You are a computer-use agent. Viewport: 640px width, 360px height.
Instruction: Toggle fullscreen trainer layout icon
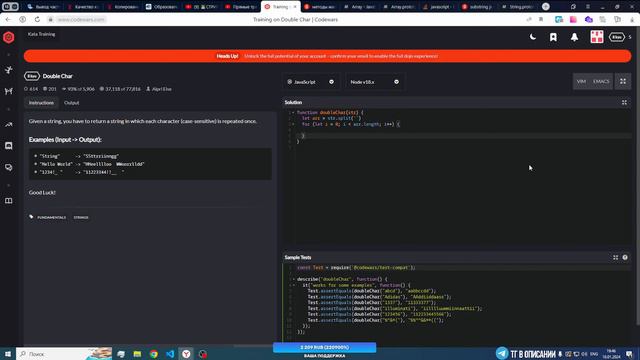[623, 81]
